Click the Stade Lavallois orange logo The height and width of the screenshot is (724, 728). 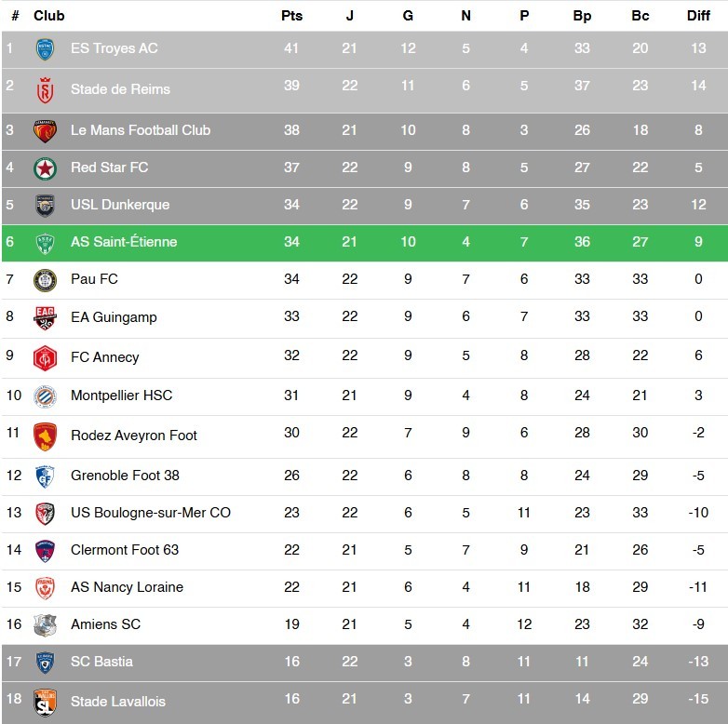(45, 702)
